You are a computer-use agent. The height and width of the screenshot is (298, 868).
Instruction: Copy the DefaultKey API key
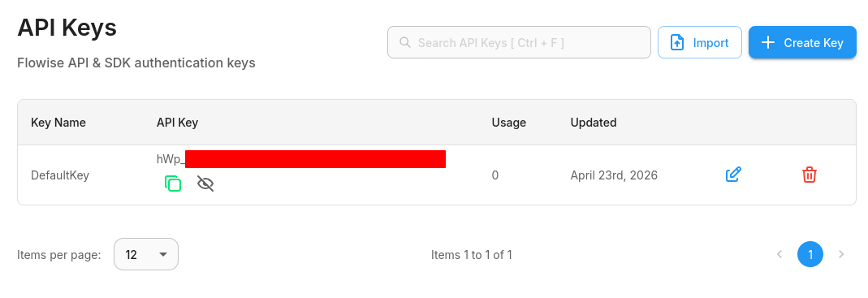(x=173, y=184)
